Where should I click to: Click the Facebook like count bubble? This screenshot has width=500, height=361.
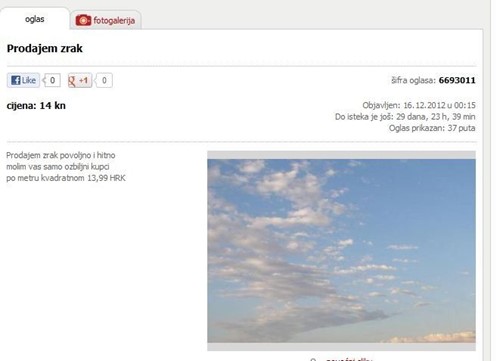tap(52, 80)
